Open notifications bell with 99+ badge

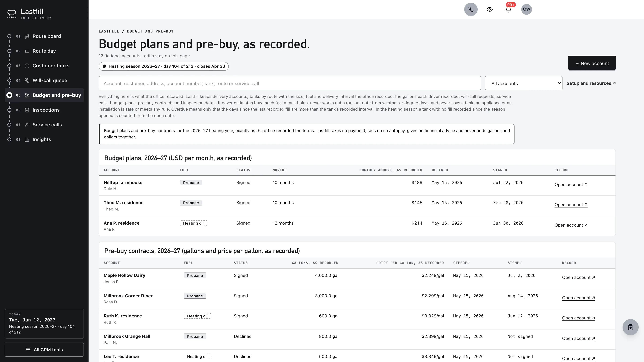[x=508, y=10]
